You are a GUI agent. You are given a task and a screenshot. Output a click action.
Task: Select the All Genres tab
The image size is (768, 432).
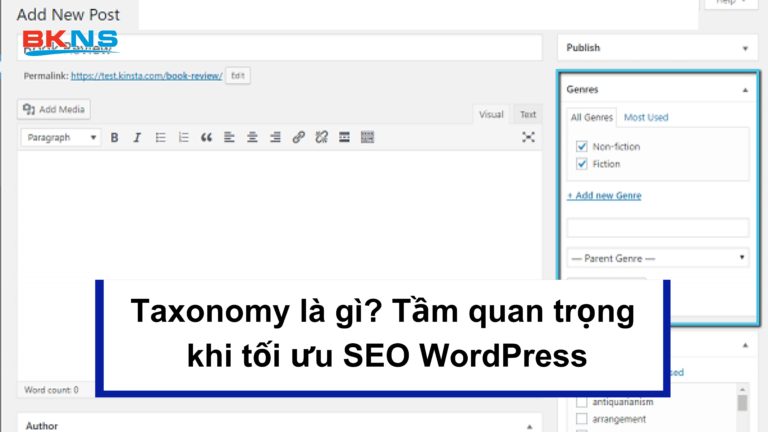pos(592,118)
